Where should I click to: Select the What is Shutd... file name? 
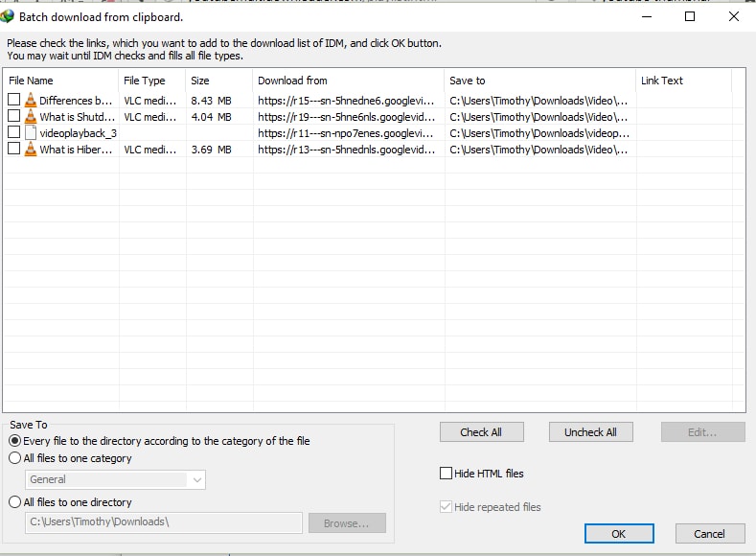78,117
